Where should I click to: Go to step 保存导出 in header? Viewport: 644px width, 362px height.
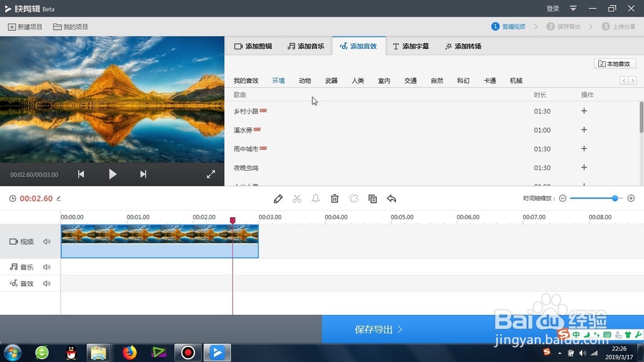(563, 26)
